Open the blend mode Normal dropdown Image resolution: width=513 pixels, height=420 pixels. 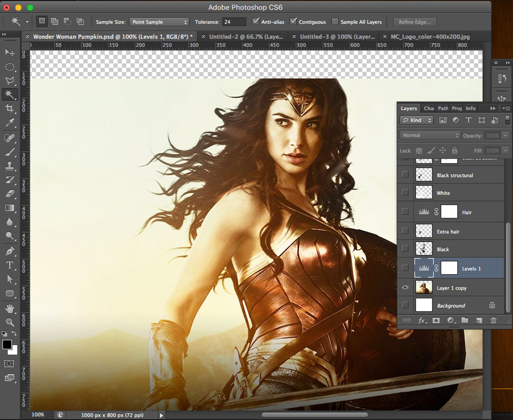[430, 135]
